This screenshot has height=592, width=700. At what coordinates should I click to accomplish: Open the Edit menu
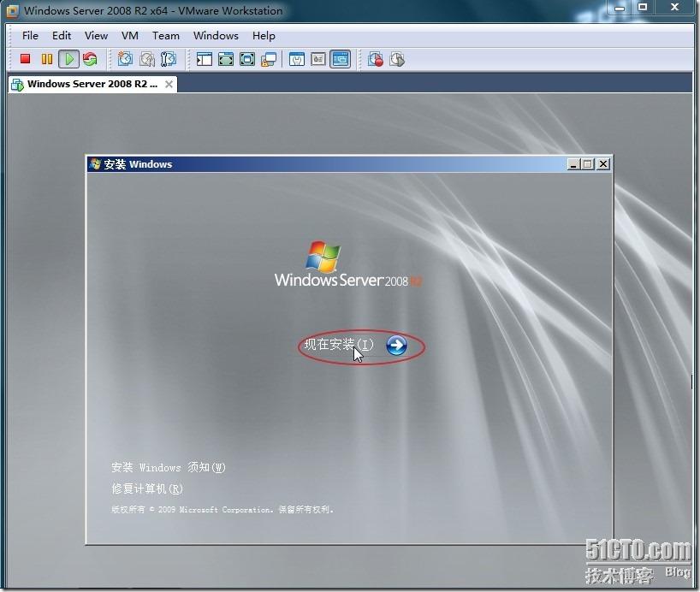click(x=62, y=36)
